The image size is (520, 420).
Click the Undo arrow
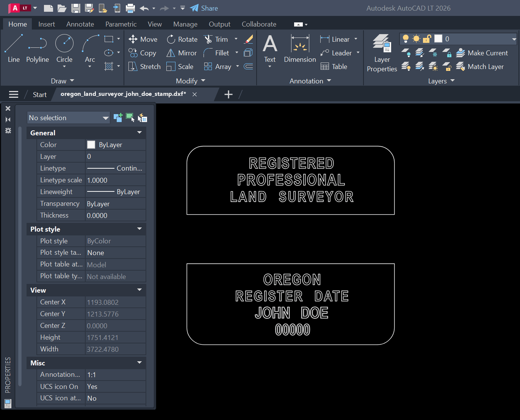point(144,8)
